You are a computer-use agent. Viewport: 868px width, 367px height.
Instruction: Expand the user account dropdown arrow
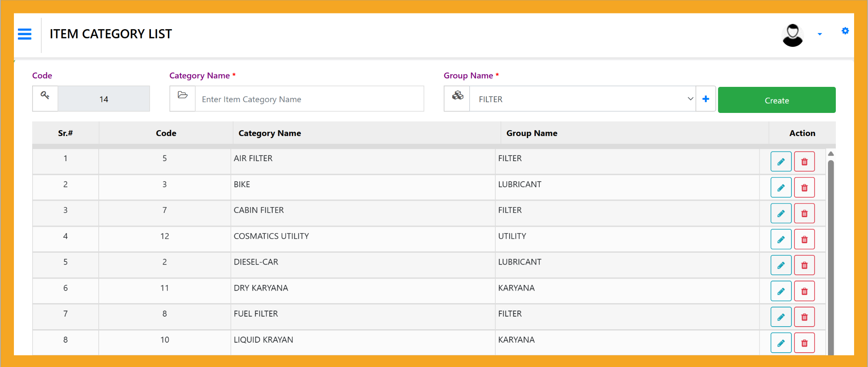[x=819, y=34]
